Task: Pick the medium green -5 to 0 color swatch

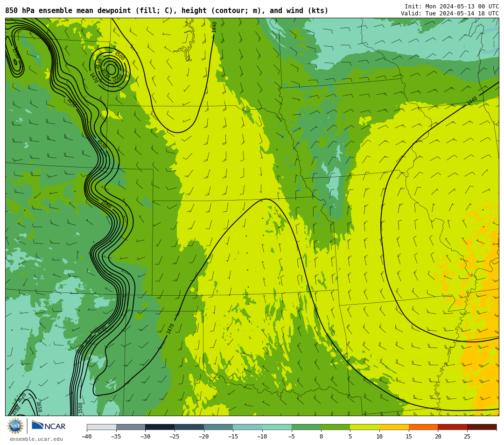Action: pos(306,427)
